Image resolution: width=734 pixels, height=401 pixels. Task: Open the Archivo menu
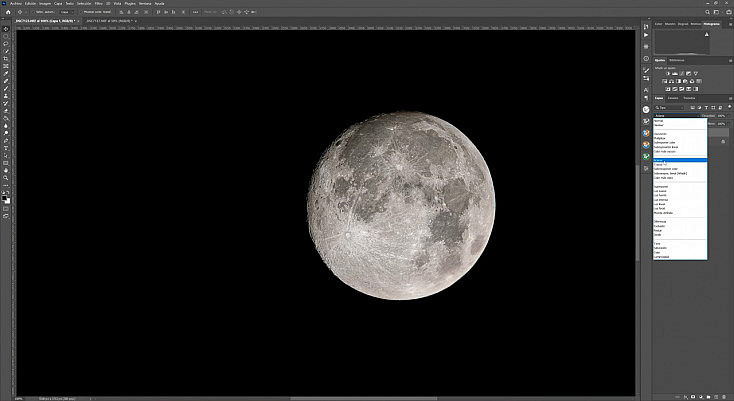pyautogui.click(x=16, y=3)
